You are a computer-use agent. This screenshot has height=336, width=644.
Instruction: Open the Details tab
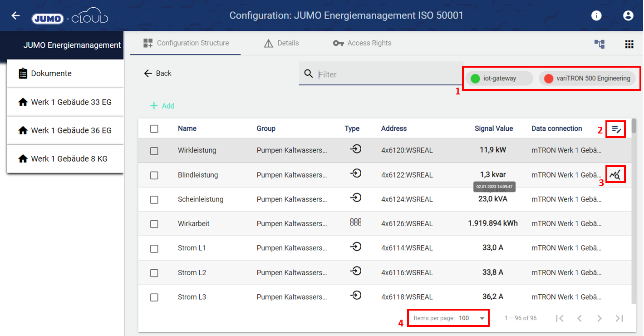coord(281,43)
